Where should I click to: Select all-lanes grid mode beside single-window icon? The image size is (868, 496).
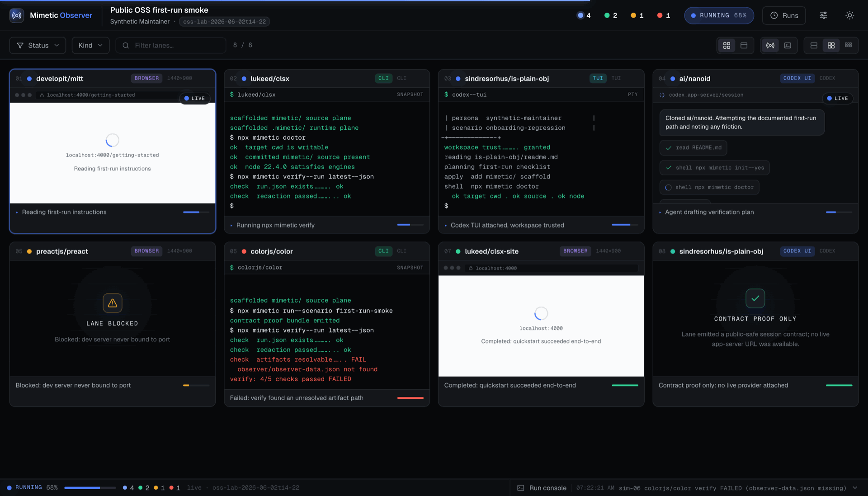[x=726, y=45]
